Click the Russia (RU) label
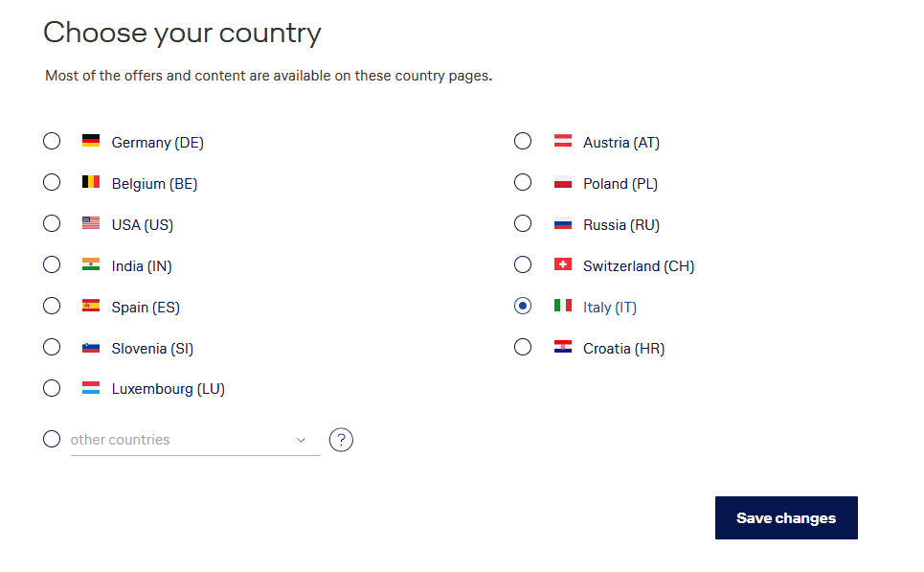Viewport: 924px width, 572px height. coord(621,225)
